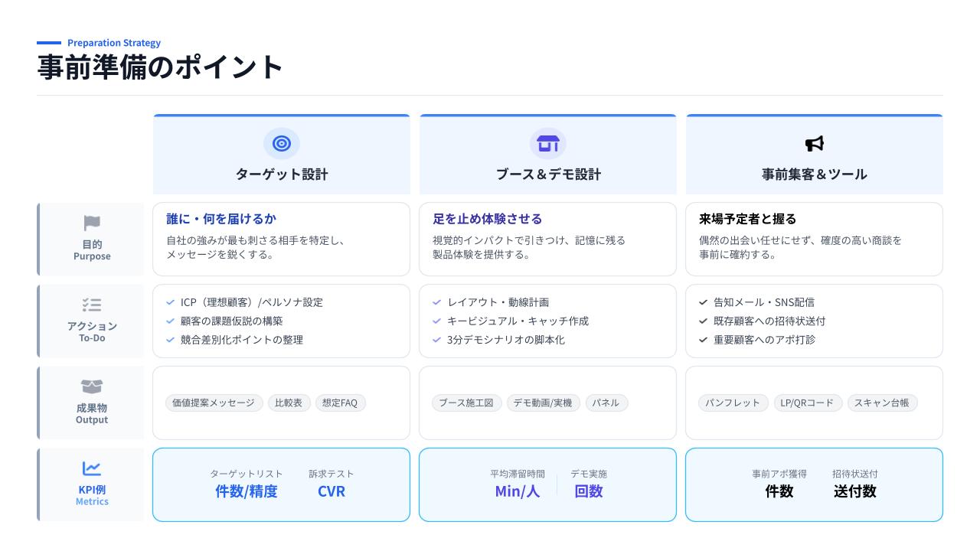Click the 誰に・何を届けるか heading
Image resolution: width=980 pixels, height=551 pixels.
(x=221, y=219)
